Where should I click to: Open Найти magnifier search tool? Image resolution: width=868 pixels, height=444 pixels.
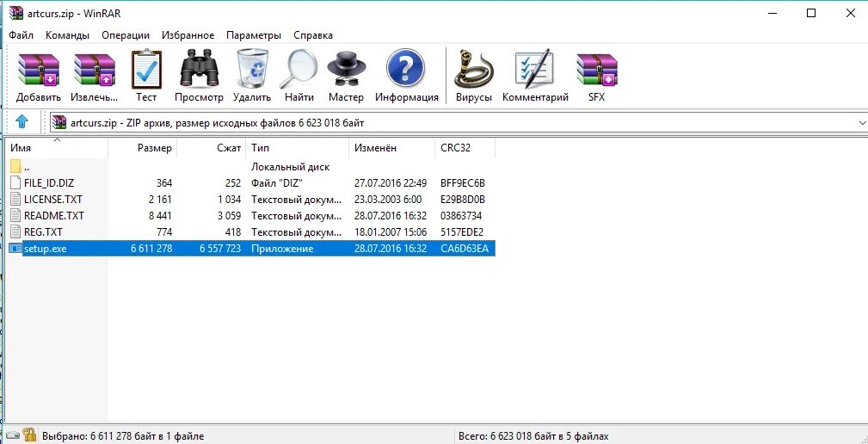coord(299,69)
